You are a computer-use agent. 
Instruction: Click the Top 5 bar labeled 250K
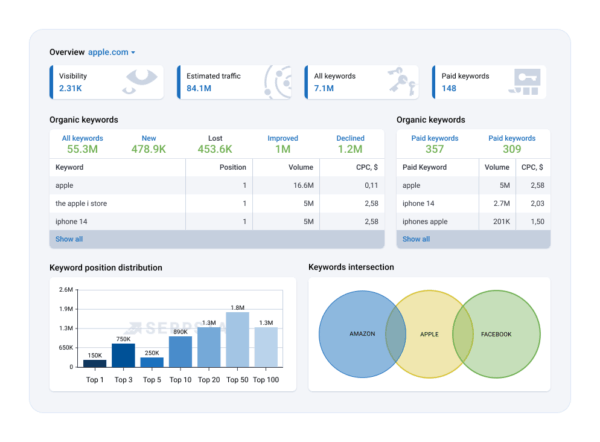pos(152,362)
